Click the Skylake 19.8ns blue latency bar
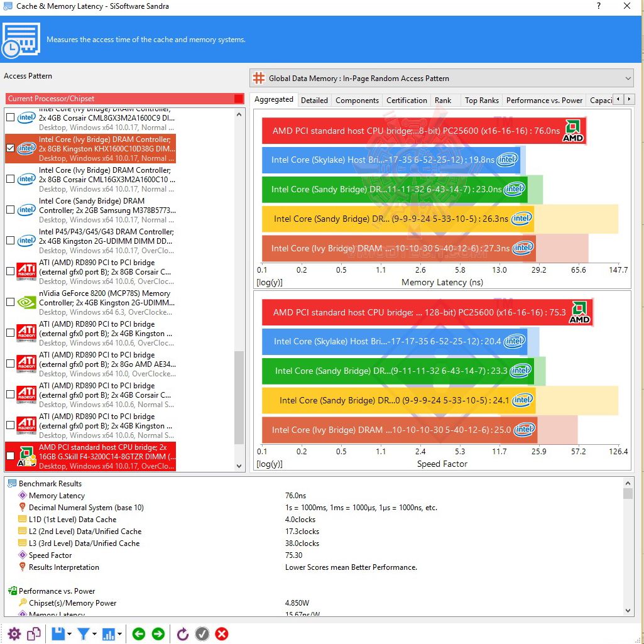The image size is (644, 644). pyautogui.click(x=391, y=160)
